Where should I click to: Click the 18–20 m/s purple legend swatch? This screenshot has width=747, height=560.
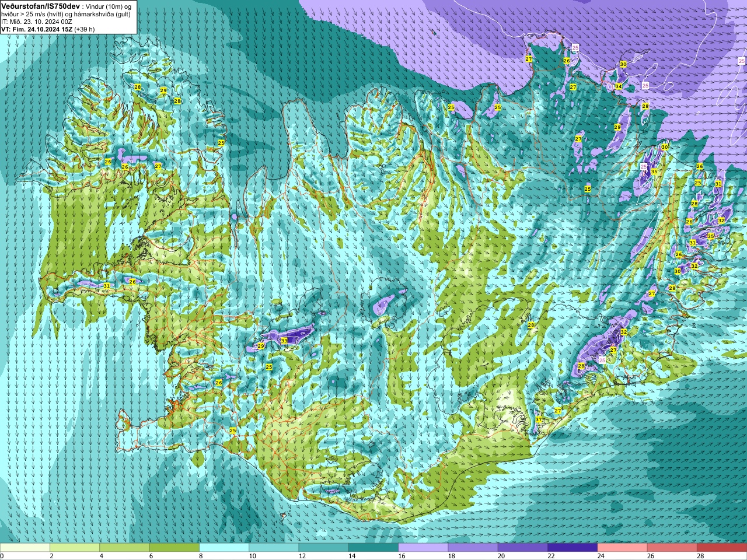click(473, 547)
